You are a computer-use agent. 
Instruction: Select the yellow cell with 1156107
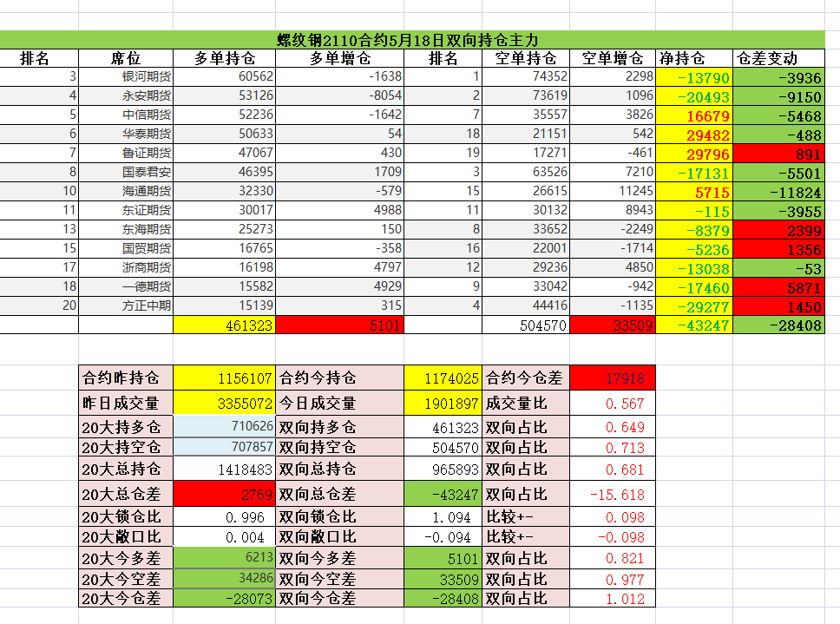click(x=224, y=378)
